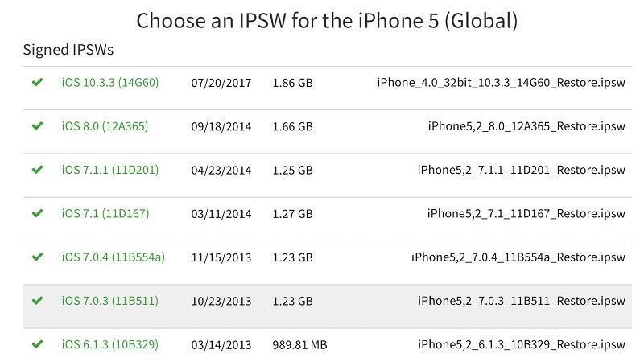Click the green checkmark beside iOS 8.0
This screenshot has width=644, height=362.
[37, 126]
